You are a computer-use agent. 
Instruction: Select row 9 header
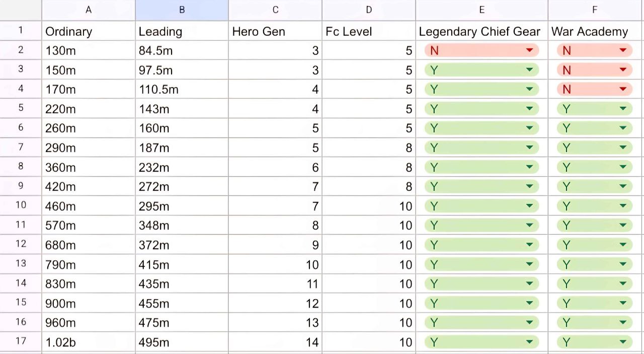[x=21, y=186]
